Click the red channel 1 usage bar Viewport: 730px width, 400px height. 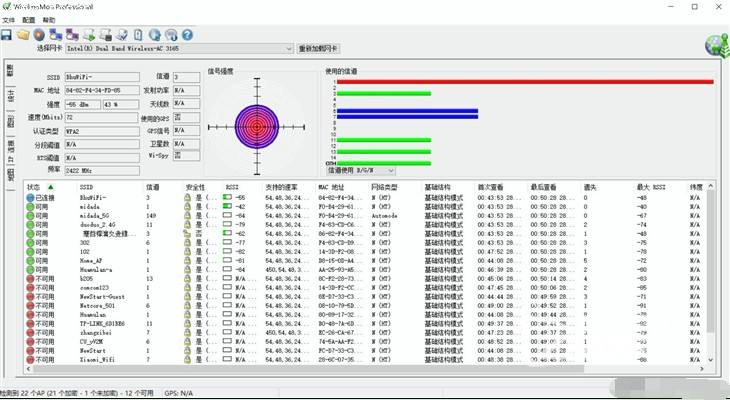[525, 82]
